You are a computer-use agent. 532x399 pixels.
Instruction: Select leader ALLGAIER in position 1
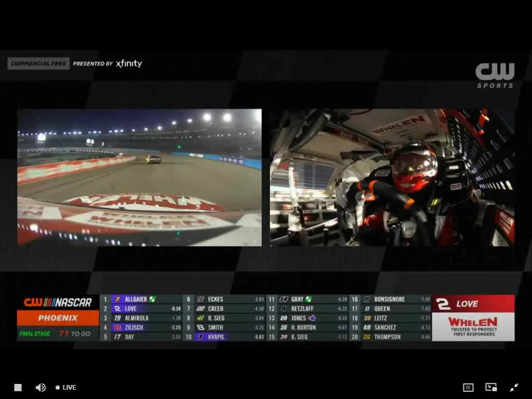point(141,299)
